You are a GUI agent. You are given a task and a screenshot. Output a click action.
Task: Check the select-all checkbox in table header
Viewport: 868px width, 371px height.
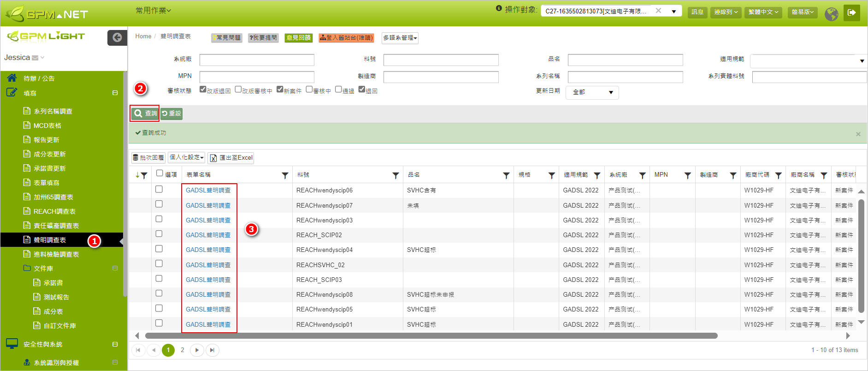[x=159, y=173]
